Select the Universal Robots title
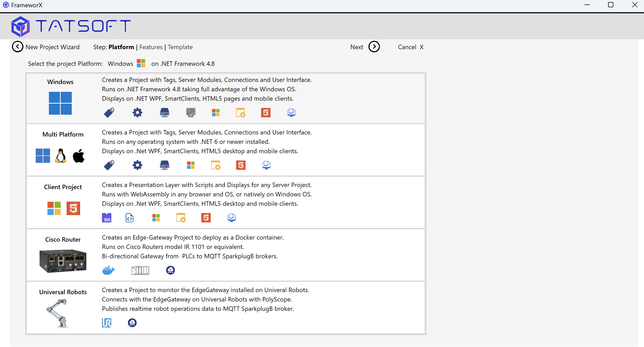644x347 pixels. click(63, 292)
